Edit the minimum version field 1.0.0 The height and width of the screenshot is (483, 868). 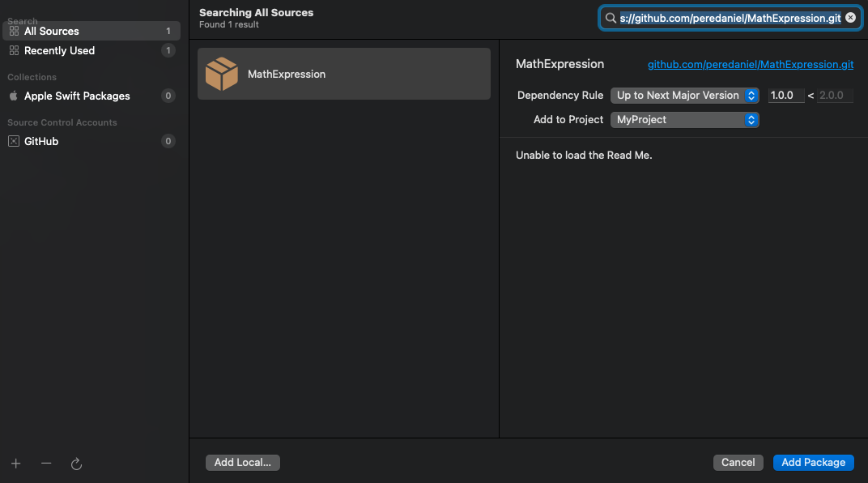pyautogui.click(x=786, y=96)
